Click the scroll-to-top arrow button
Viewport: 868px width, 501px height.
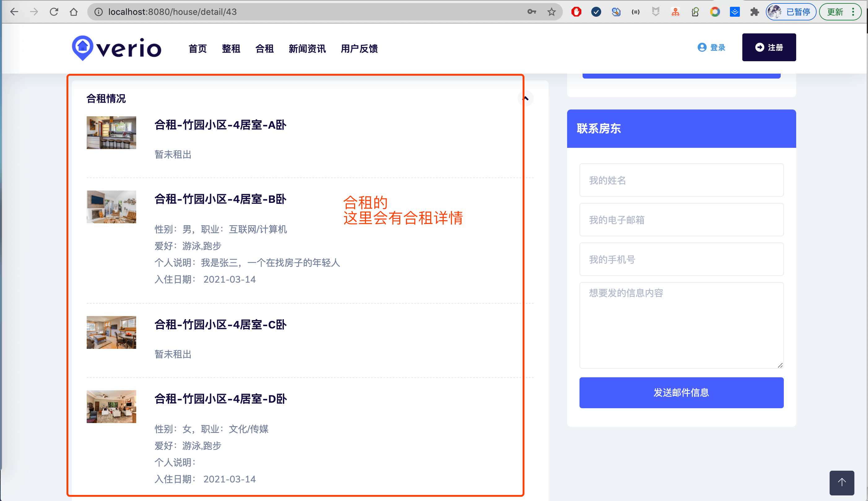click(841, 482)
